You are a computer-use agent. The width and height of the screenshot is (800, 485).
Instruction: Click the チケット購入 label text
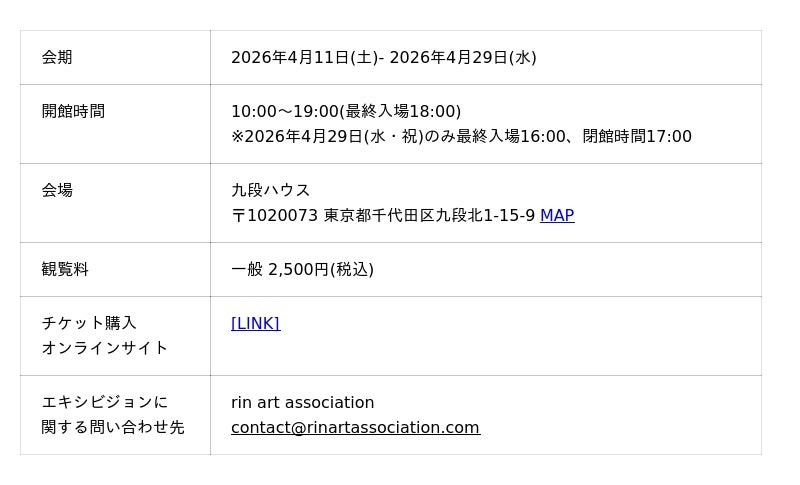[x=89, y=323]
